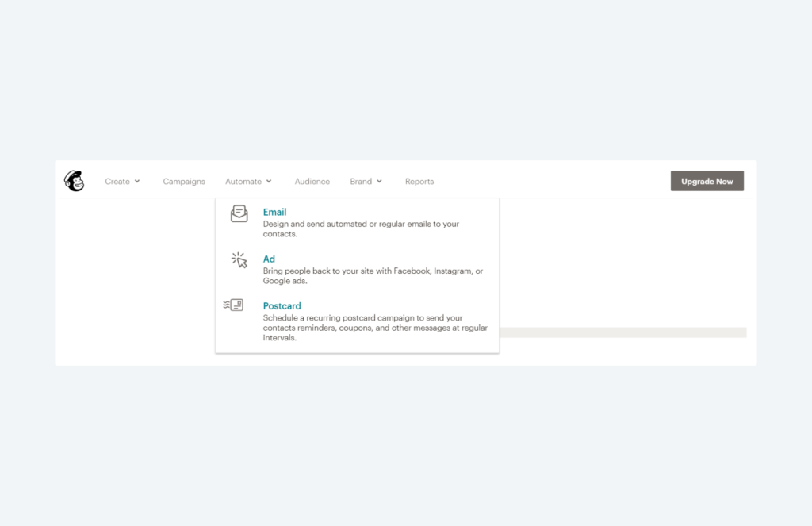The image size is (812, 526).
Task: Click the recurring postcard campaign description
Action: click(375, 328)
